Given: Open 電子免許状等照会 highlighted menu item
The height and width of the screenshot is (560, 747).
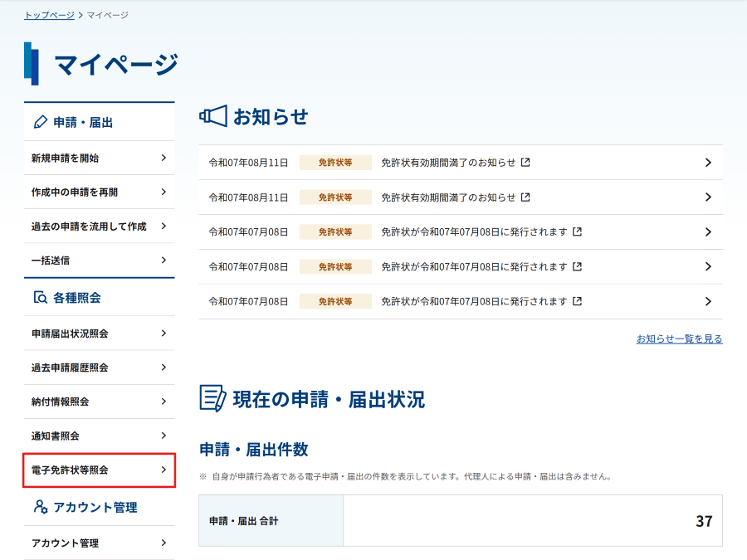Looking at the screenshot, I should click(99, 470).
